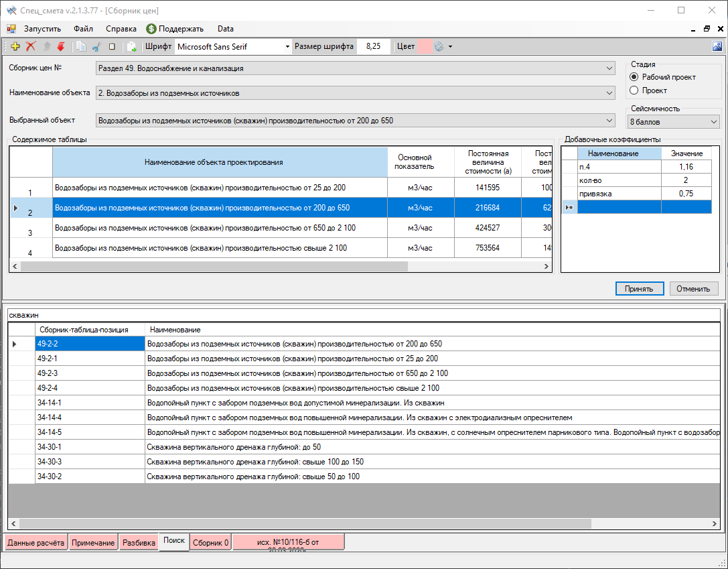The height and width of the screenshot is (569, 728).
Task: Open the Запустить menu
Action: (42, 29)
